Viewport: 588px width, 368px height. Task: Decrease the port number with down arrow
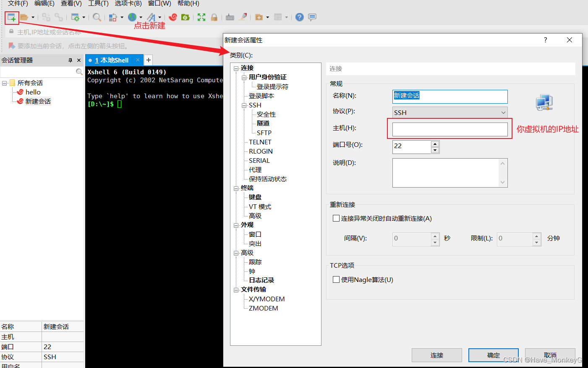435,150
